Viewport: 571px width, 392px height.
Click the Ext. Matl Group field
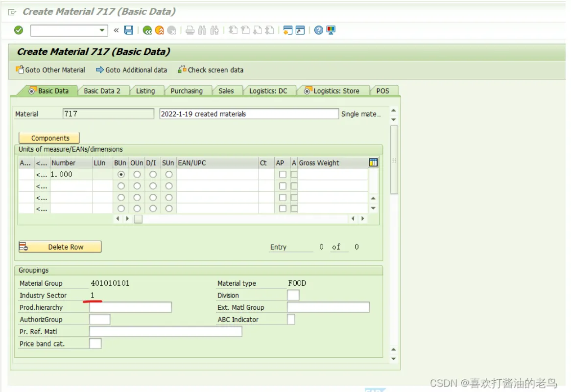click(x=328, y=307)
